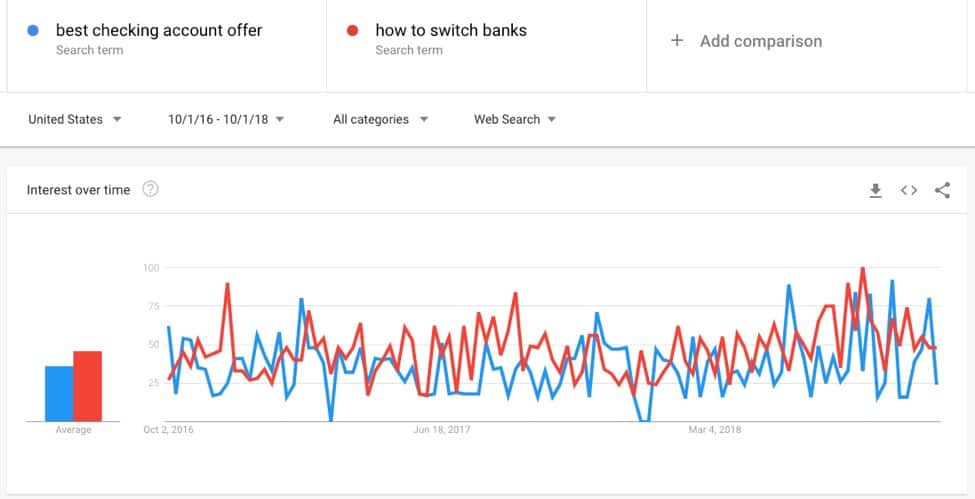Click the Jun 18, 2017 axis label
The image size is (975, 499).
441,429
